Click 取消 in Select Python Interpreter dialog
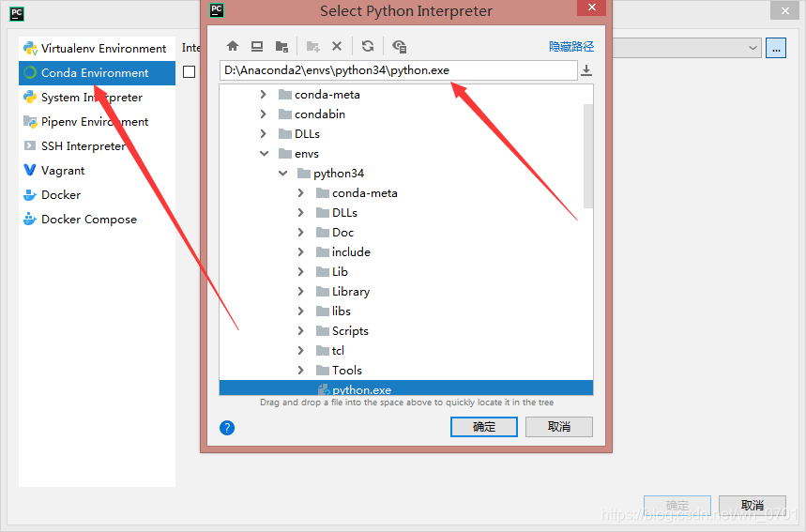Screen dimensions: 806x532 558,427
